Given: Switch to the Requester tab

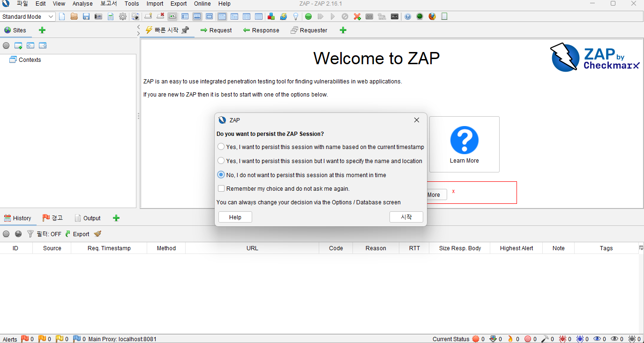Looking at the screenshot, I should (309, 30).
